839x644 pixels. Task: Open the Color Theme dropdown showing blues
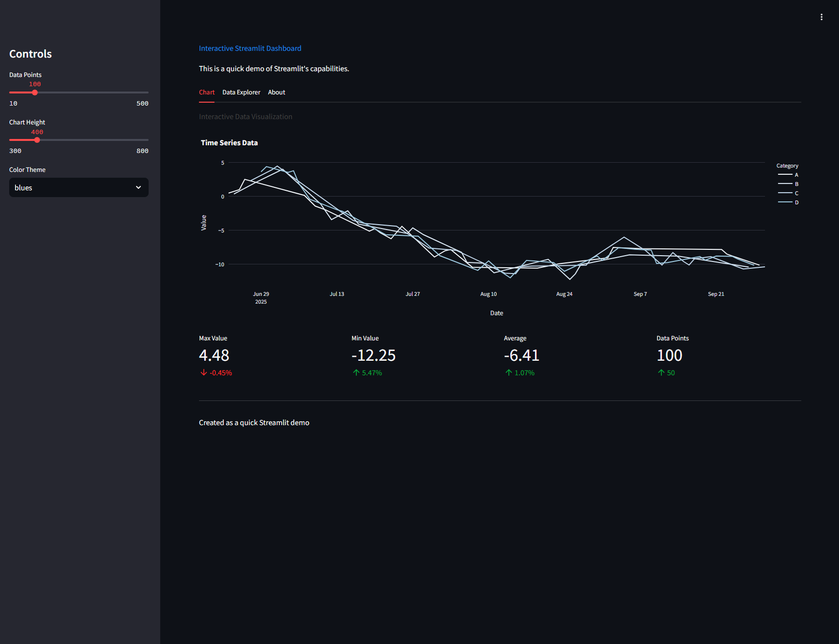pos(73,187)
